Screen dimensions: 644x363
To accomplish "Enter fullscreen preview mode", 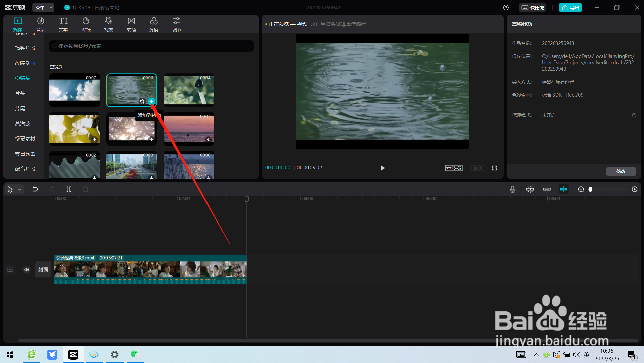I will coord(494,168).
